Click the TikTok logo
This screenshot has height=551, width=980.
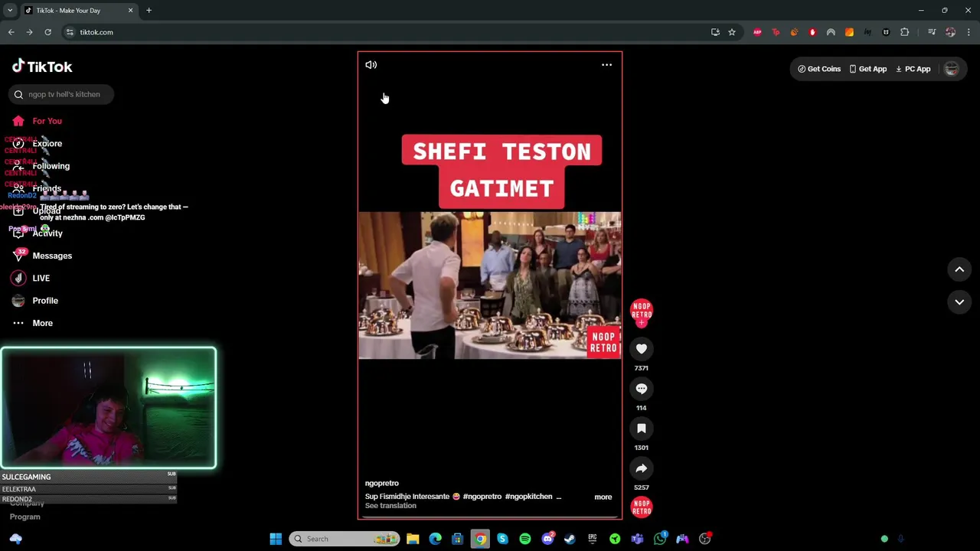click(42, 67)
